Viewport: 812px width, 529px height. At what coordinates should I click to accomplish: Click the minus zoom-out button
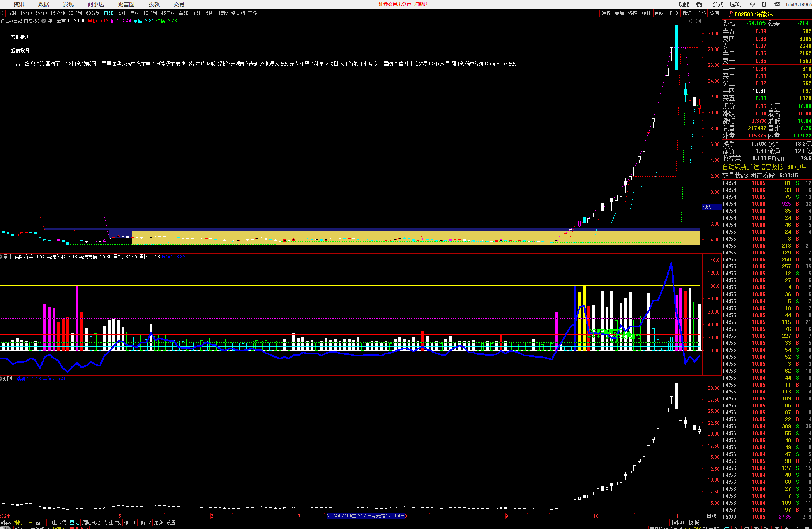pos(716,522)
